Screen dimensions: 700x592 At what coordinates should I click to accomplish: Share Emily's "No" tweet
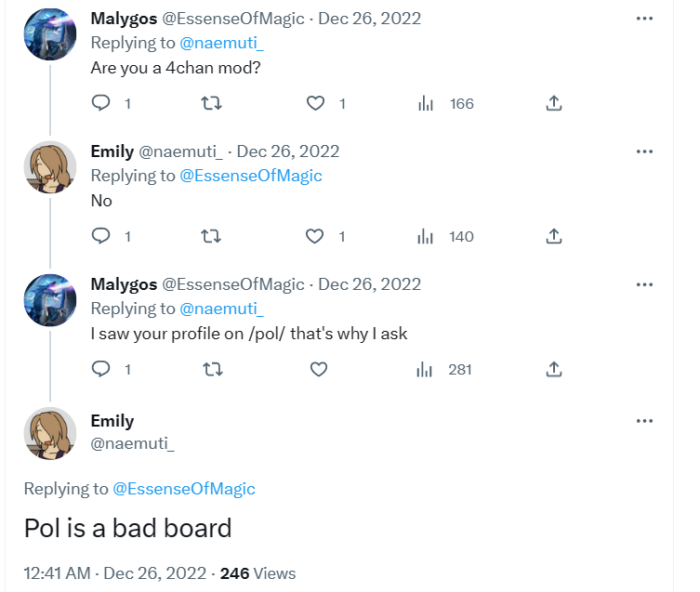point(554,237)
